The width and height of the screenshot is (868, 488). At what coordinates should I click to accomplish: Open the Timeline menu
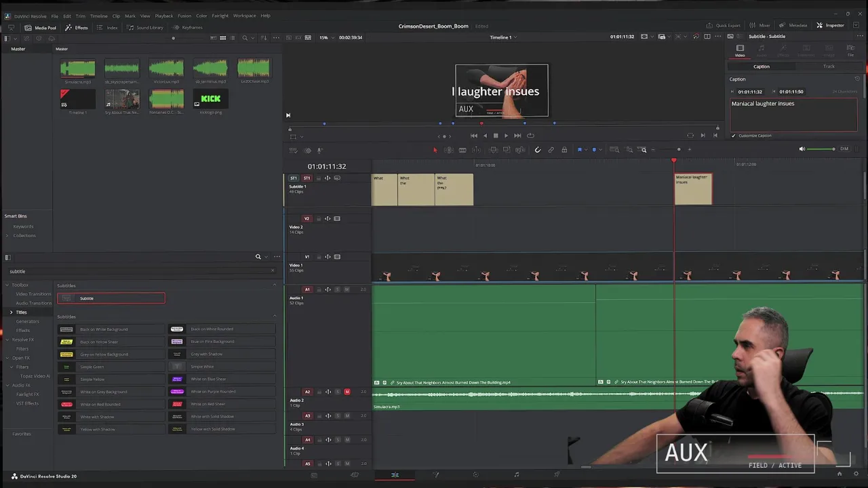click(x=98, y=16)
